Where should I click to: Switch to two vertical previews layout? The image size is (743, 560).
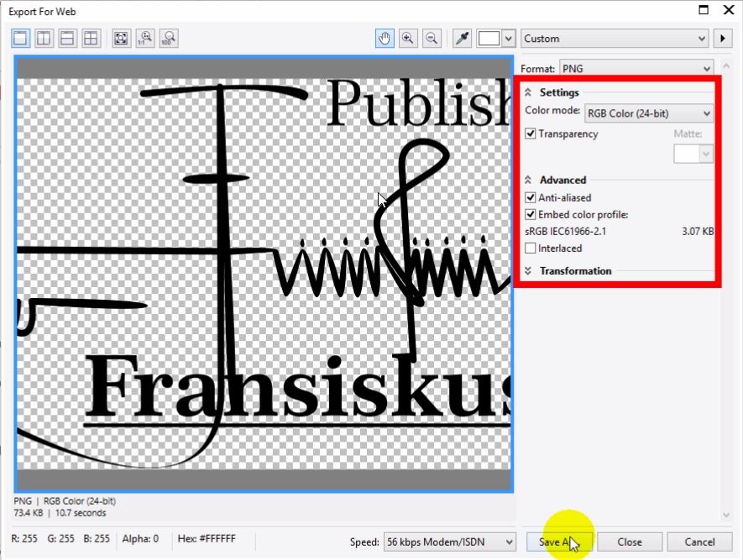(44, 39)
